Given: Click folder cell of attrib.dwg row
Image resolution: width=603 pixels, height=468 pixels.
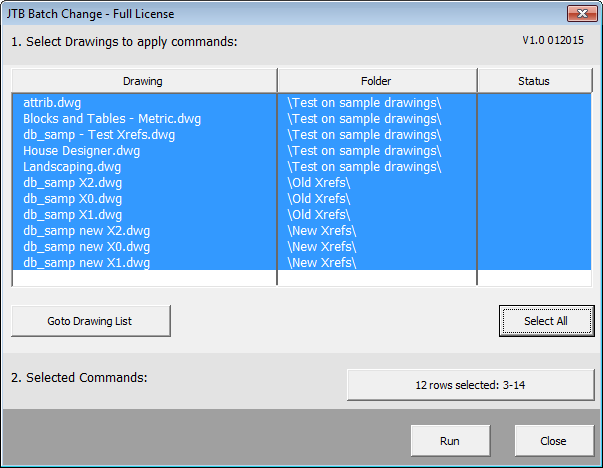Looking at the screenshot, I should click(x=377, y=103).
